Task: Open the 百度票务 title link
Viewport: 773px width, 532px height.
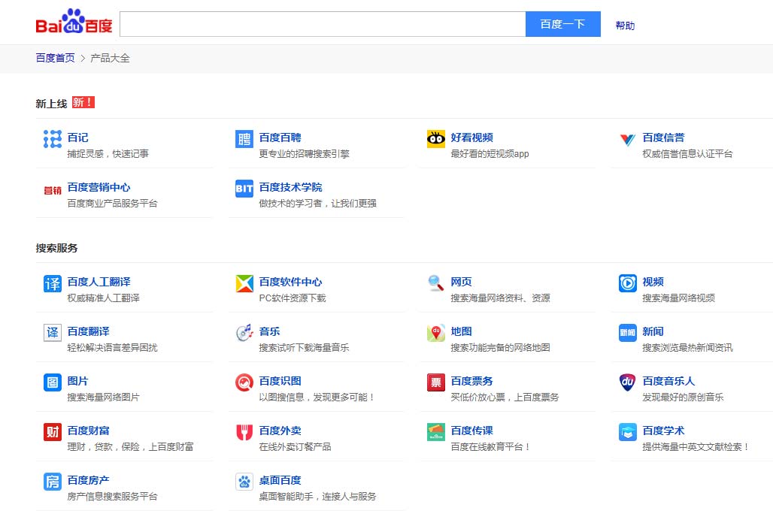Action: click(x=471, y=381)
